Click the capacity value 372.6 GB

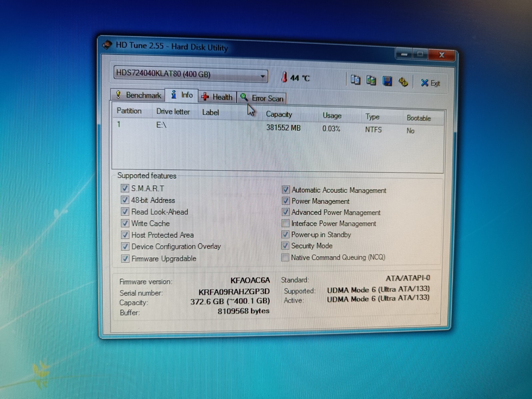click(x=230, y=301)
